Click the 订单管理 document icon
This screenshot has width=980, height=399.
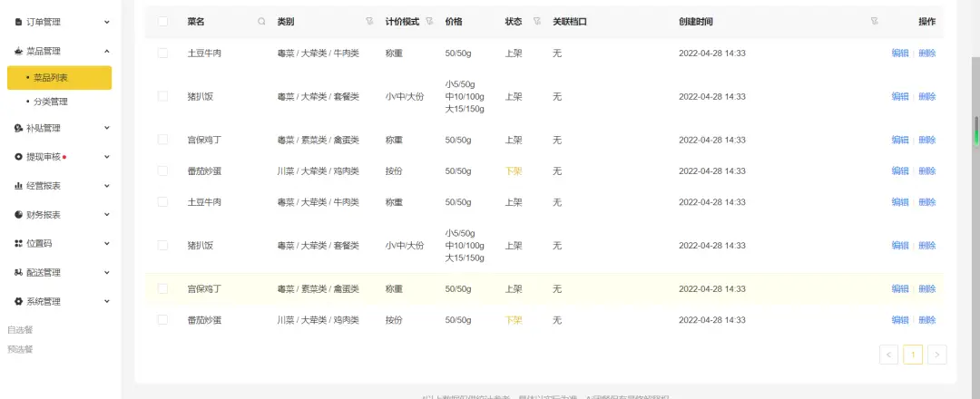pos(18,22)
